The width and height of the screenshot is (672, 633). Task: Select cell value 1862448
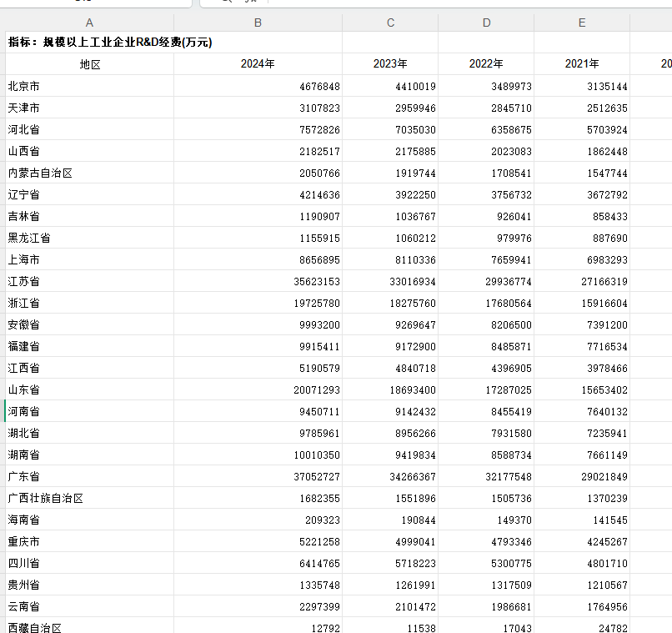coord(607,152)
